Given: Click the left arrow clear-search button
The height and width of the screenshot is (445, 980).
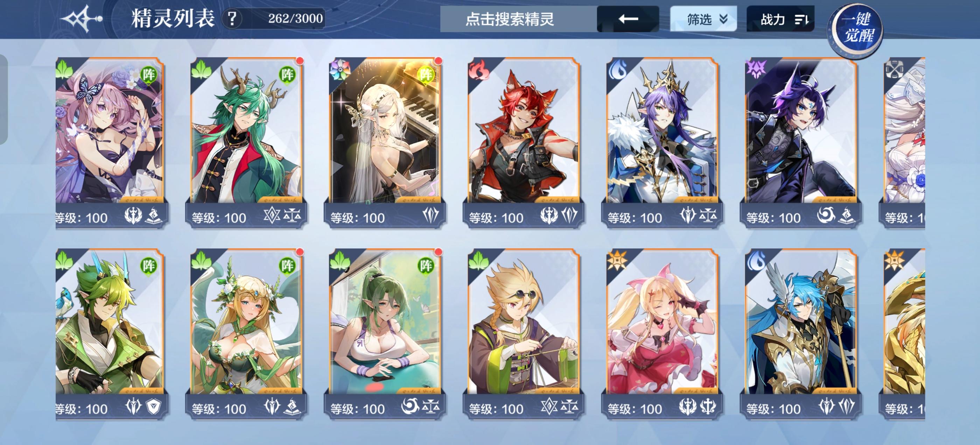Looking at the screenshot, I should [628, 19].
